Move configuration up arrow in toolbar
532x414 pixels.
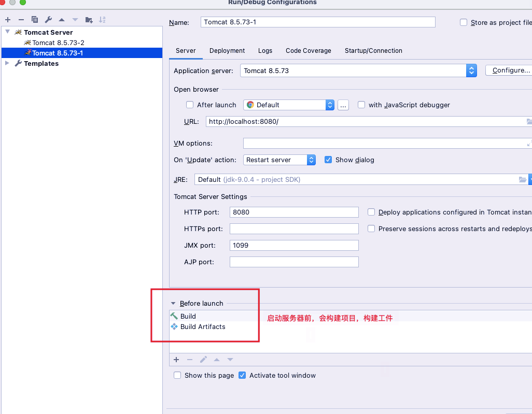[62, 20]
